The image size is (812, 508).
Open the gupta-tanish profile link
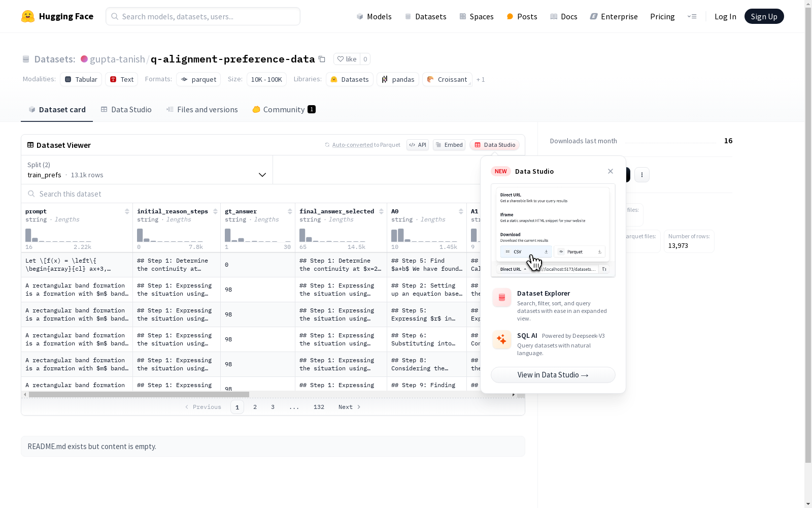tap(117, 59)
